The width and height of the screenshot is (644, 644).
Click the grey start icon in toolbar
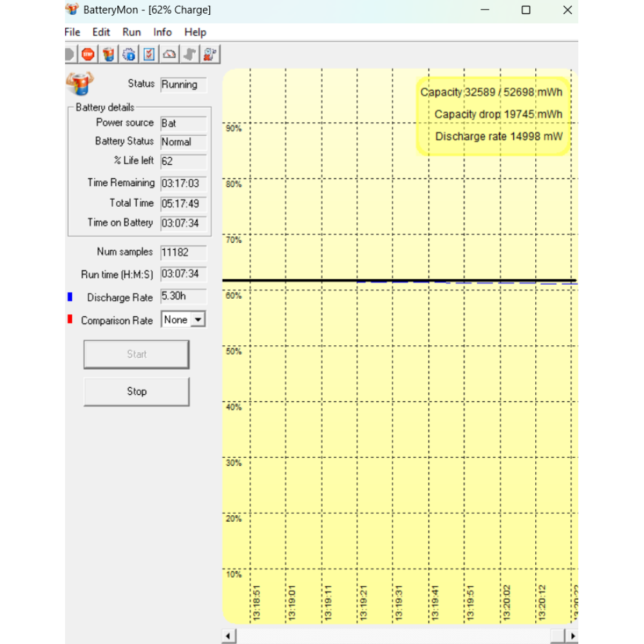(70, 55)
